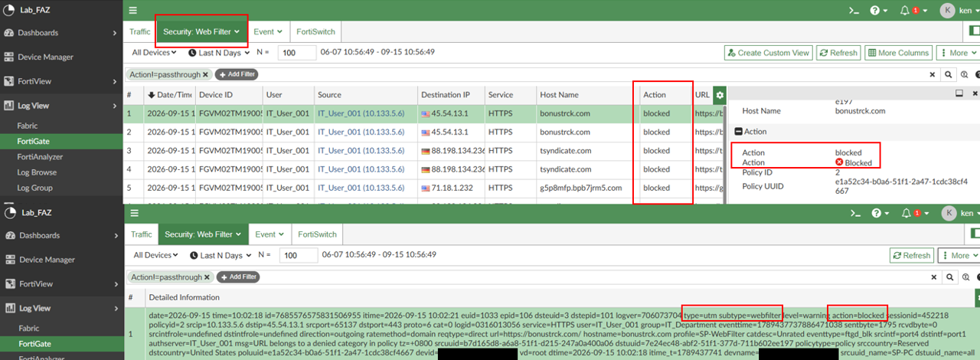Switch to the FortiSwitch tab in the lower window
Screen dimensions: 980x360
pyautogui.click(x=317, y=234)
